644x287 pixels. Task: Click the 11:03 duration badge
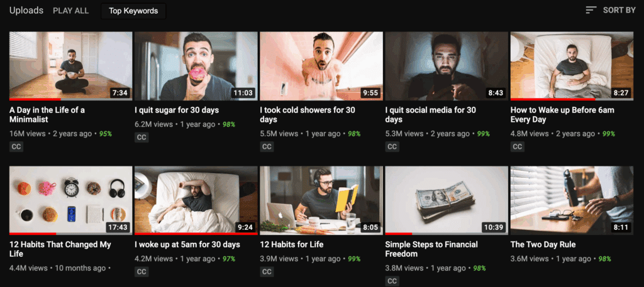point(243,93)
